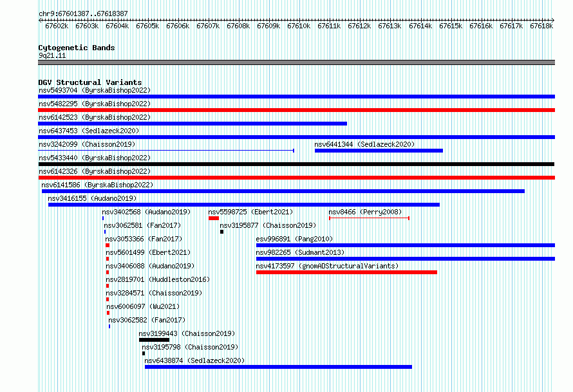Image resolution: width=573 pixels, height=392 pixels.
Task: Click the 67606k ruler tick label
Action: pyautogui.click(x=178, y=26)
